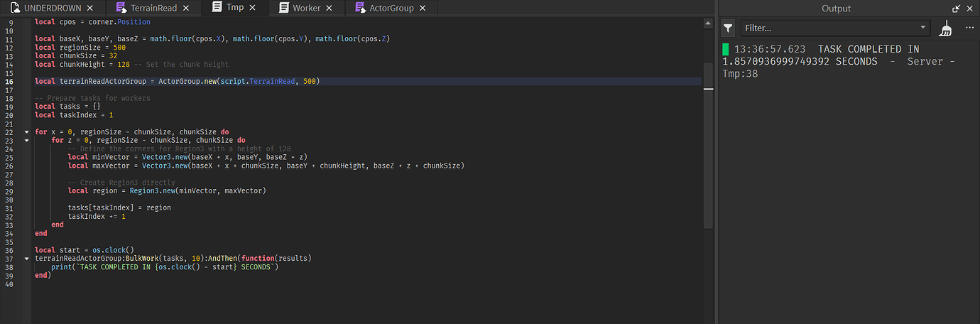The height and width of the screenshot is (324, 980).
Task: Click the TerrainRead module script icon
Action: 121,9
